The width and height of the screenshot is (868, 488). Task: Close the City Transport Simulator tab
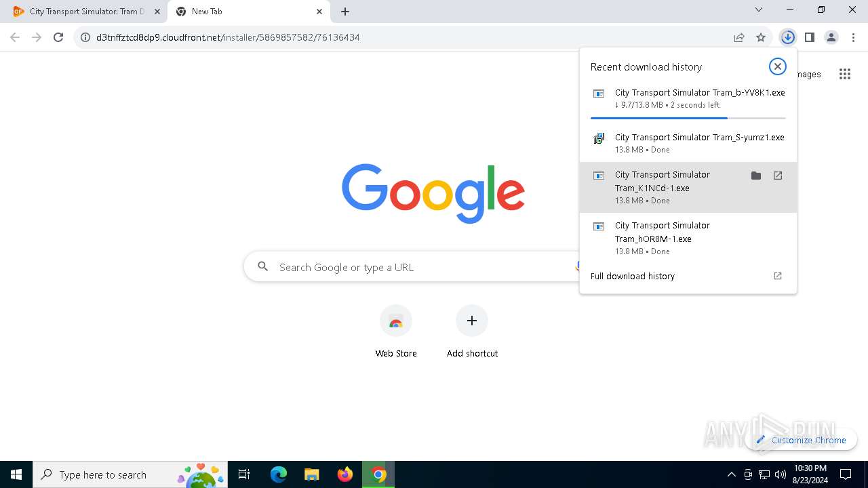click(x=157, y=12)
